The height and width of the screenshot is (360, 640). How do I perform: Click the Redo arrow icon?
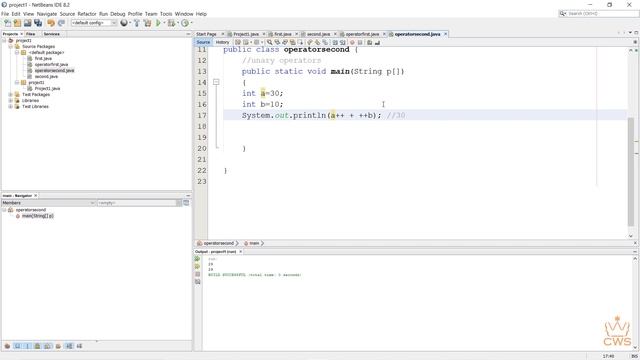coord(61,23)
